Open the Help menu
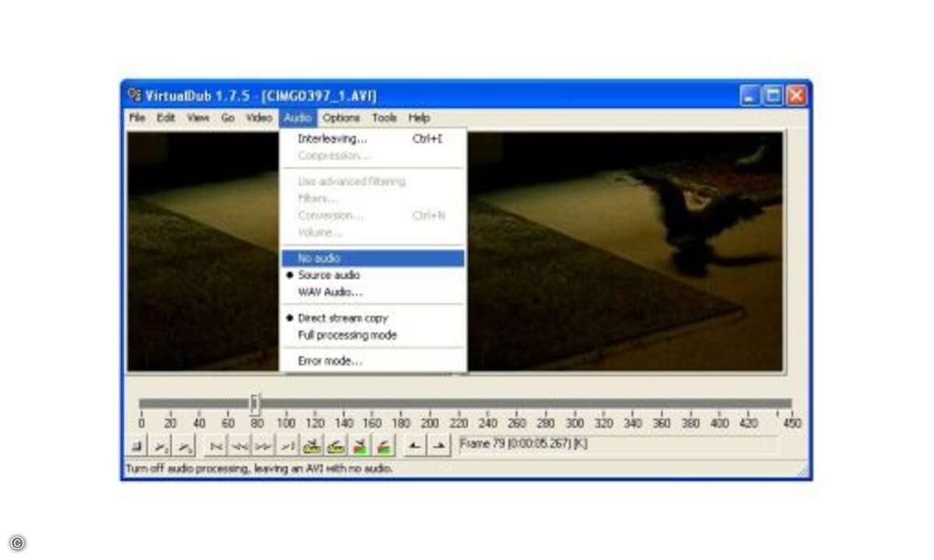Viewport: 934px width, 560px height. click(419, 118)
